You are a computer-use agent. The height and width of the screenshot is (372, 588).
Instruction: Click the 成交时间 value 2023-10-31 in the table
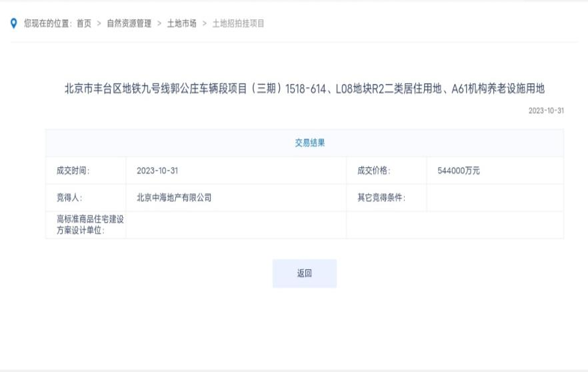coord(157,171)
